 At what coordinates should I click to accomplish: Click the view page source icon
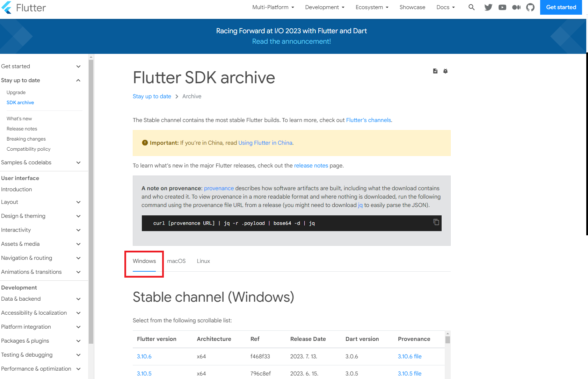pyautogui.click(x=435, y=71)
